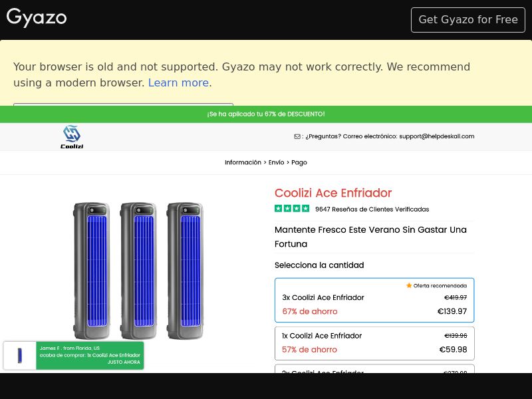
Task: Go to Envío breadcrumb step
Action: pos(276,162)
